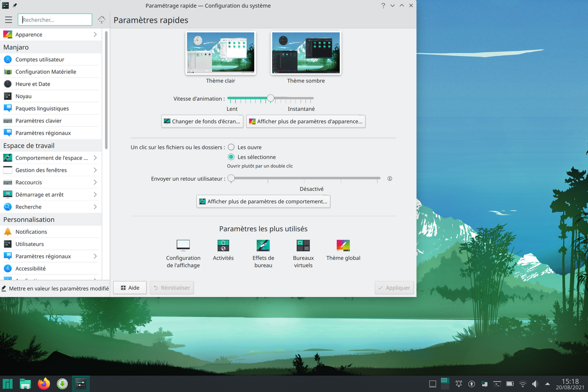
Task: Click 'Afficher plus de paramètres de comportement...'
Action: (x=263, y=201)
